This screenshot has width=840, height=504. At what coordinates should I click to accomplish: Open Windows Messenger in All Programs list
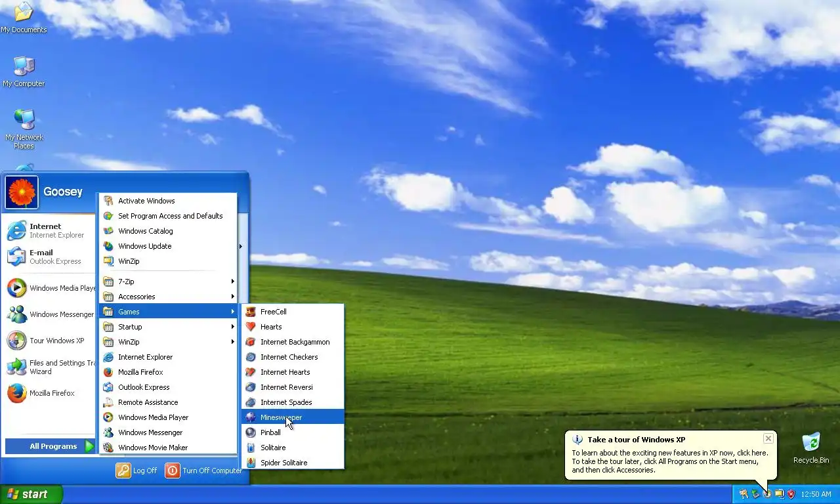click(168, 432)
